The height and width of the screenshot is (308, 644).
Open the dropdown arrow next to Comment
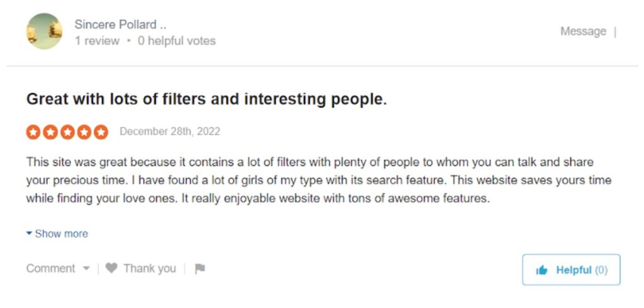point(86,269)
